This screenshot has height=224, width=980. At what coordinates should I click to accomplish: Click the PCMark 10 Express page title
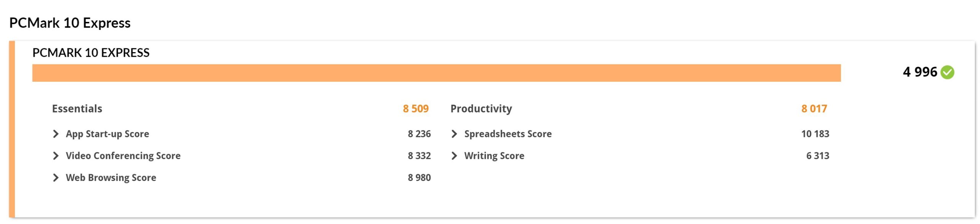click(x=70, y=23)
